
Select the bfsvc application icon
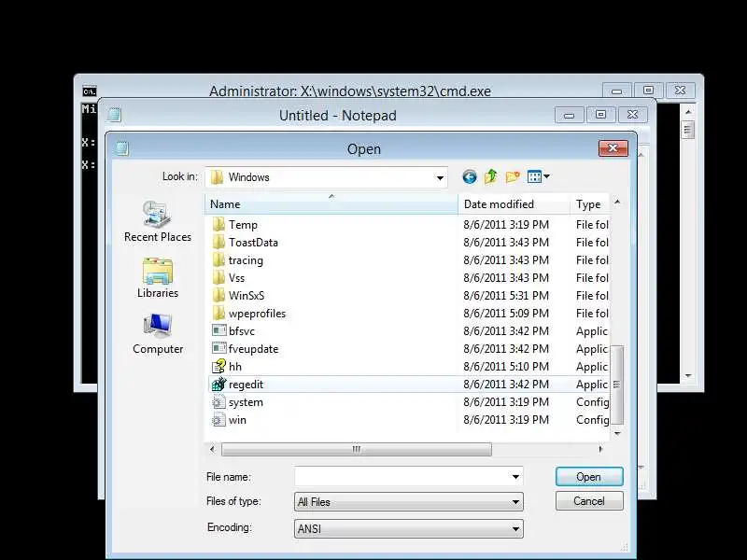pos(218,330)
